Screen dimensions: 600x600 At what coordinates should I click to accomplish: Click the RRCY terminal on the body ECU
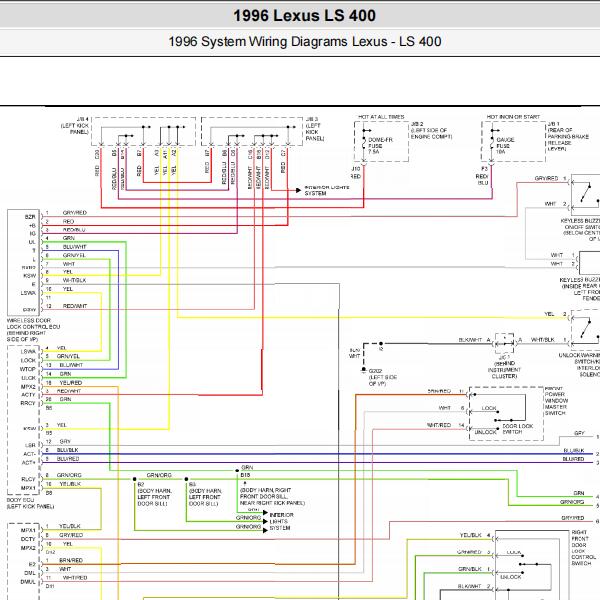click(28, 403)
